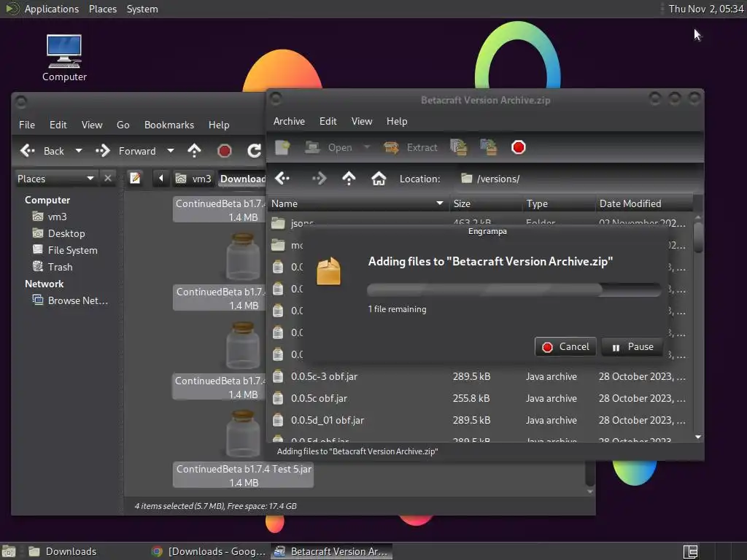Click the vm3 path bar button

click(x=193, y=179)
